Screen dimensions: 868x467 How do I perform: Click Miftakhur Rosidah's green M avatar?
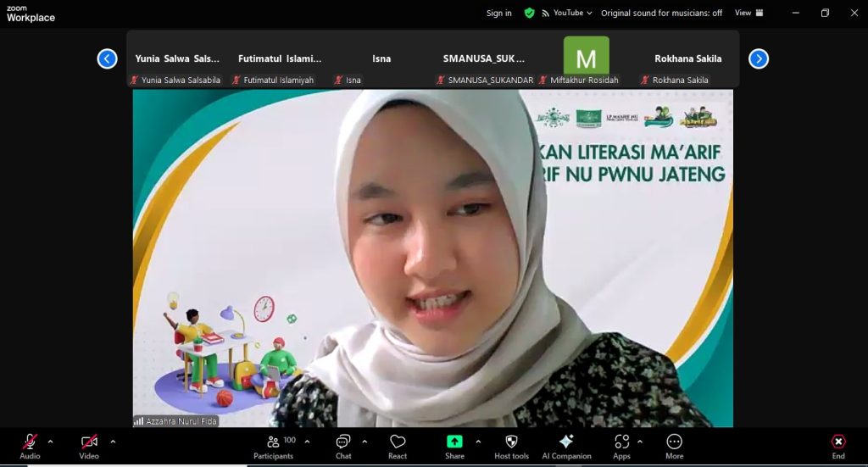[587, 55]
